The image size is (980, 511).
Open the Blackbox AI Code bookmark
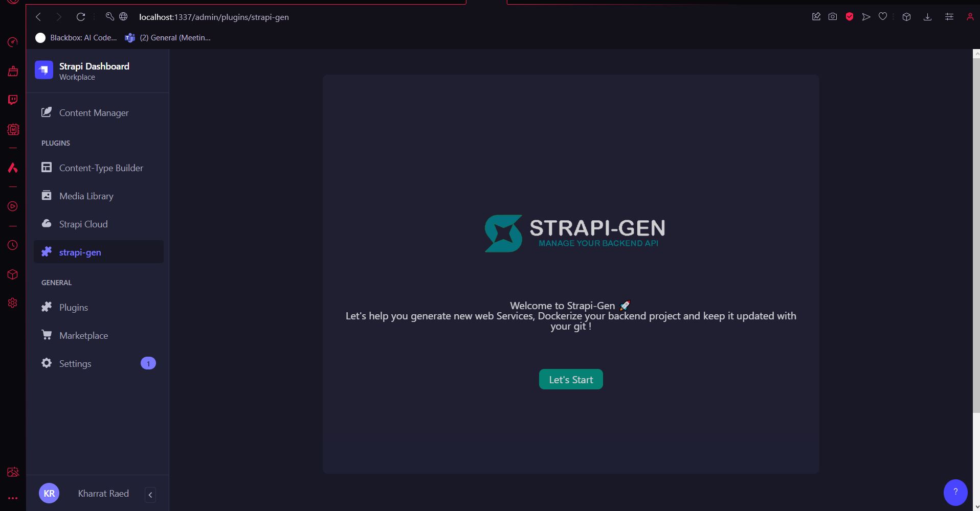coord(77,38)
